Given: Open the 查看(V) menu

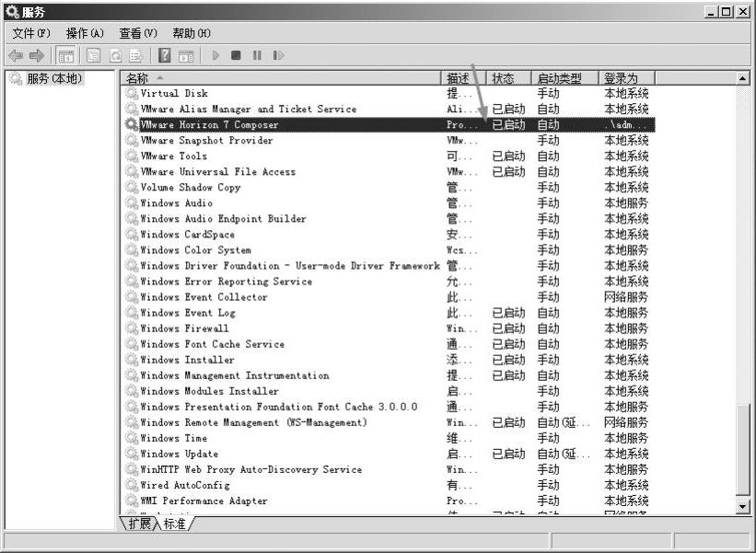Looking at the screenshot, I should (x=138, y=33).
